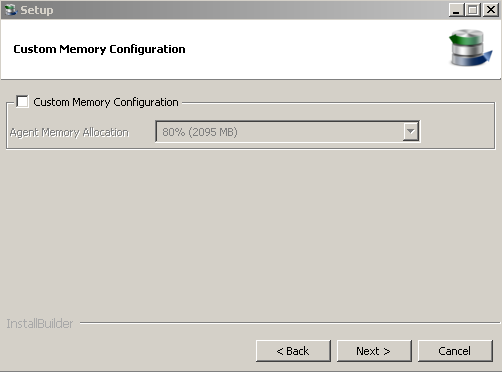
Task: Minimize the Setup window
Action: point(456,10)
